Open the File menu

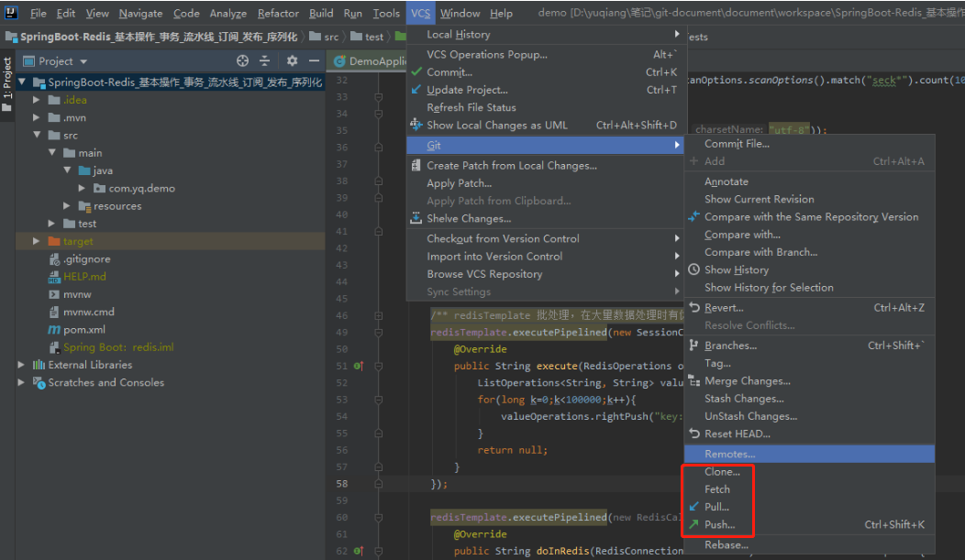click(39, 13)
